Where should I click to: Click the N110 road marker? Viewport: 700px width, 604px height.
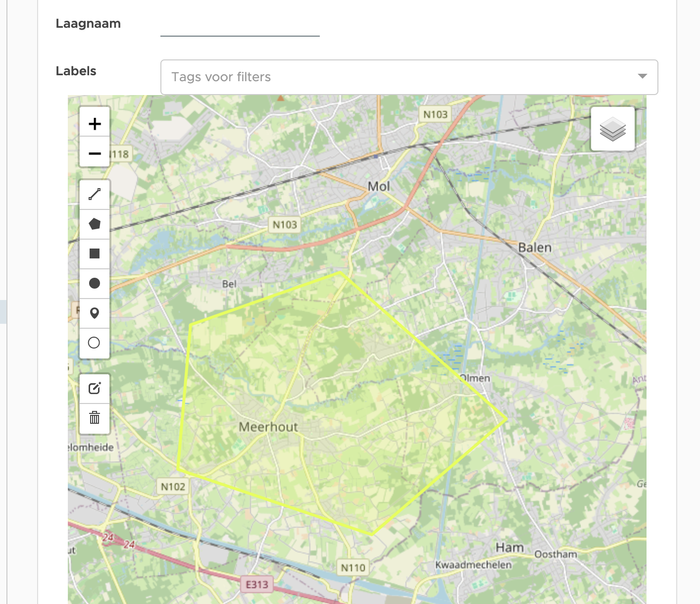[353, 568]
